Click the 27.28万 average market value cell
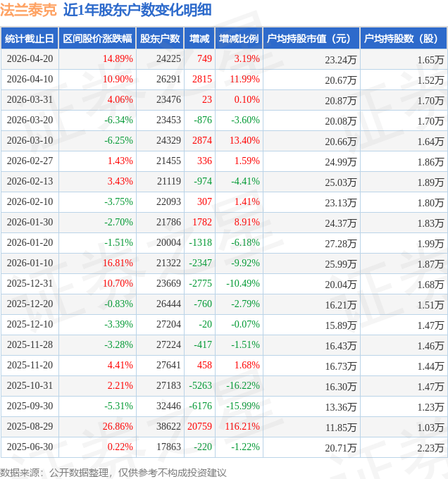Viewport: 448px width, 479px height. pos(341,243)
